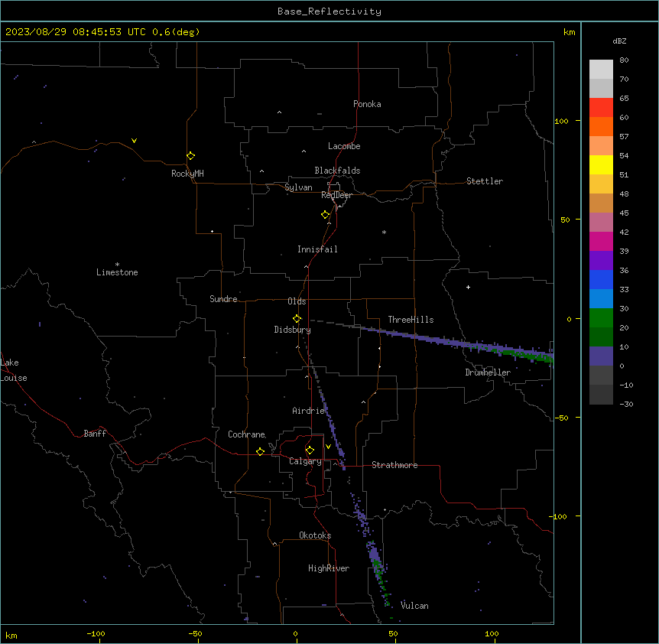Click the dark gray -10 dBZ legend swatch
This screenshot has width=659, height=644.
(x=601, y=395)
